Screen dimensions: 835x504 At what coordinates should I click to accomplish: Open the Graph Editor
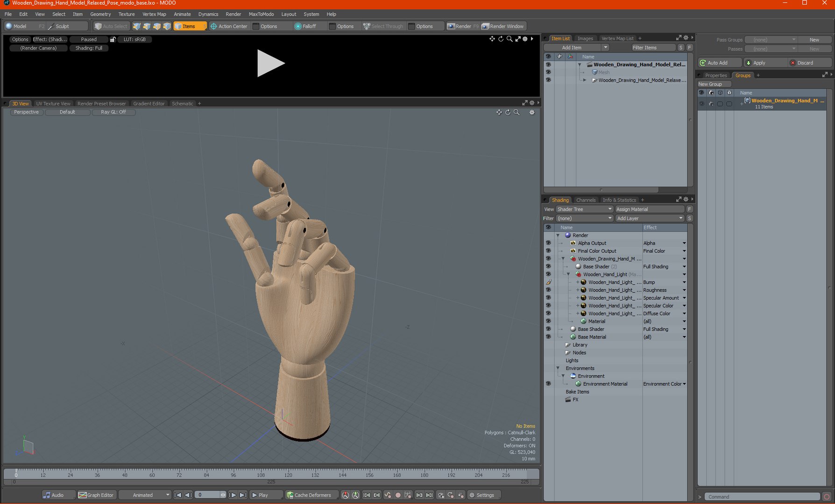coord(96,495)
